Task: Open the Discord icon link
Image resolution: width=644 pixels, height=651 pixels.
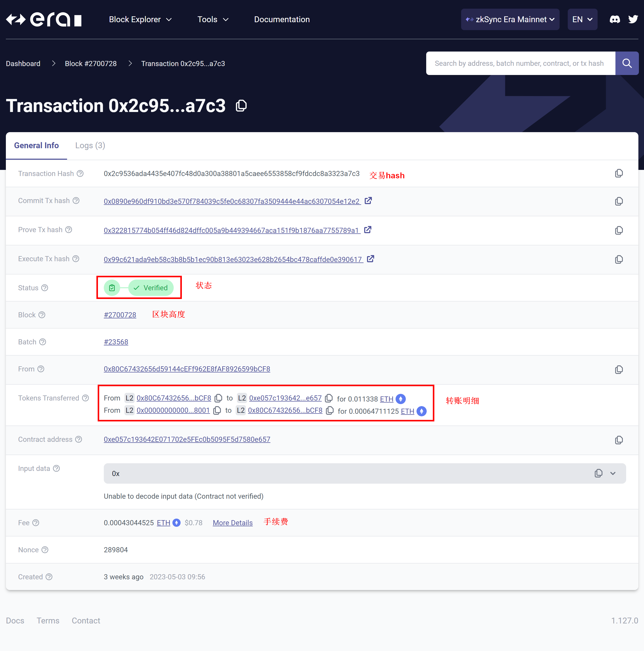Action: tap(615, 20)
